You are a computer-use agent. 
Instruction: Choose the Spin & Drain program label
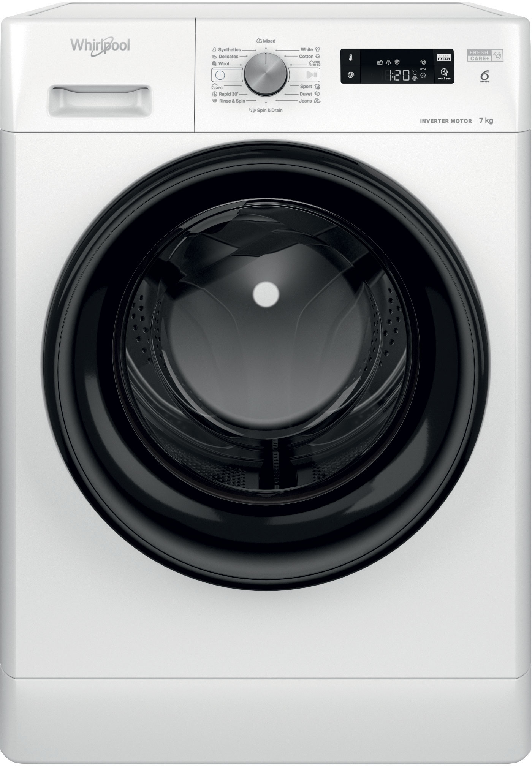click(269, 110)
